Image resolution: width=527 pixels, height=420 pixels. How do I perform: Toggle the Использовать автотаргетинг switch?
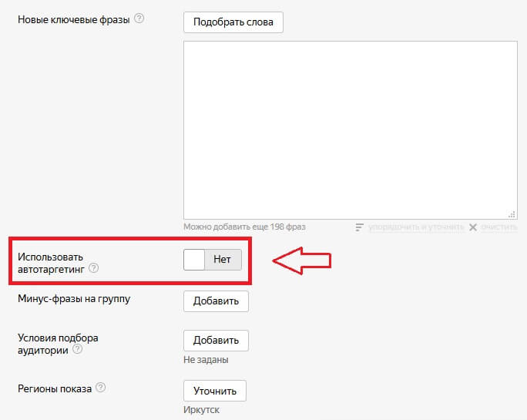[213, 260]
